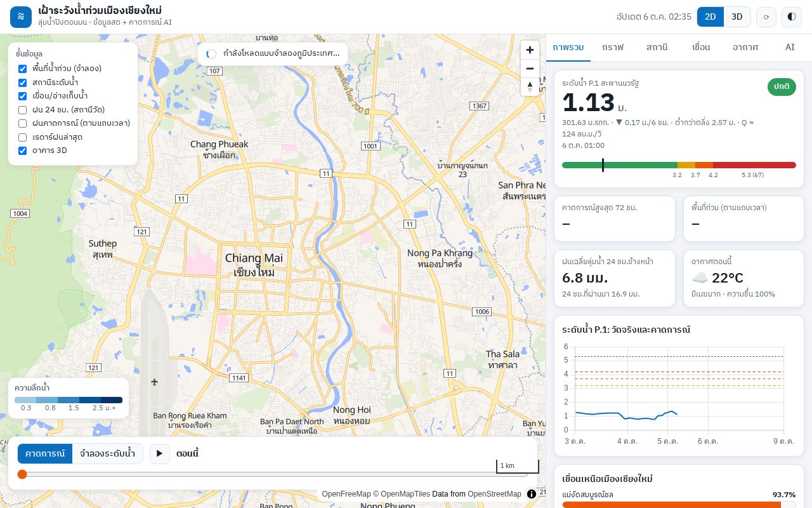Screen dimensions: 812x508
Task: Click the Chiang Mai map label
Action: click(x=254, y=258)
